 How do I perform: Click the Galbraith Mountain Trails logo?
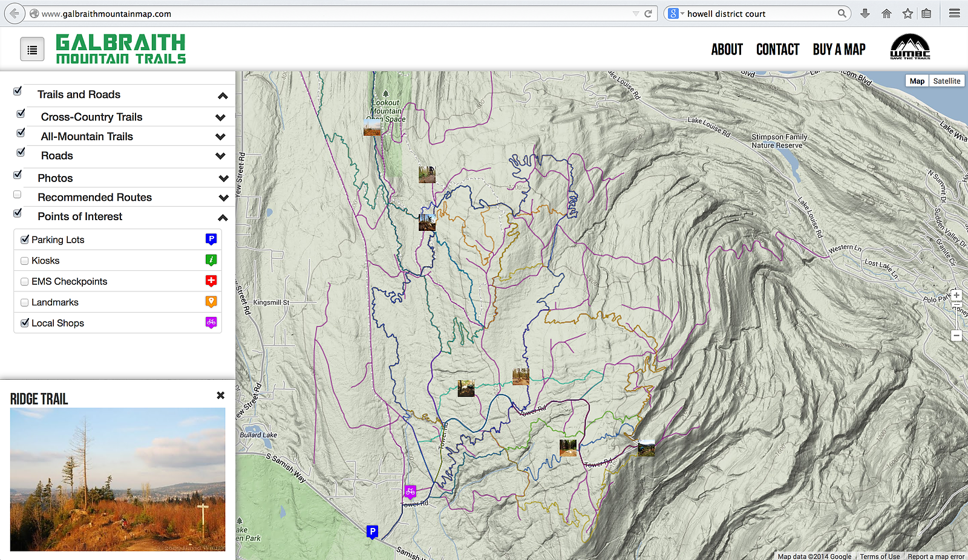coord(121,49)
